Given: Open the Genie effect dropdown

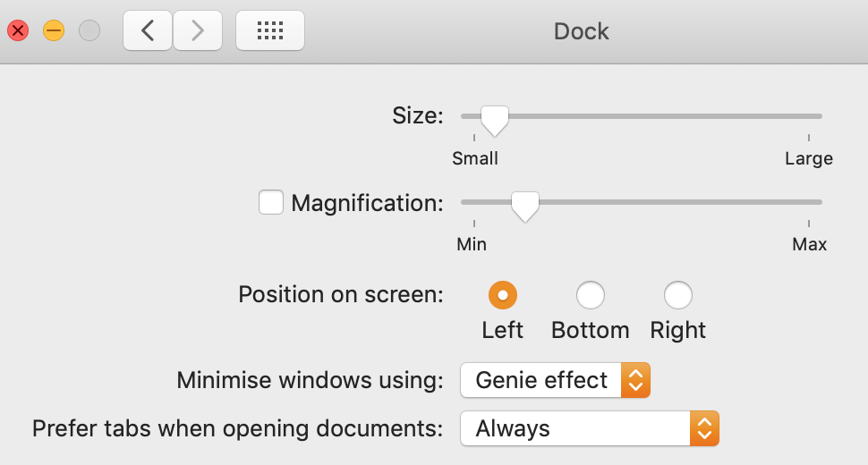Looking at the screenshot, I should point(555,380).
